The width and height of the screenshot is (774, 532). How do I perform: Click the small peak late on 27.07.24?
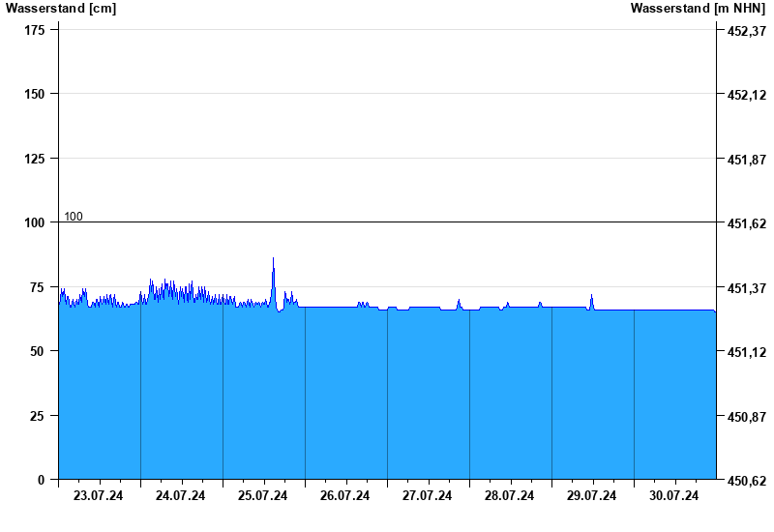click(x=459, y=300)
